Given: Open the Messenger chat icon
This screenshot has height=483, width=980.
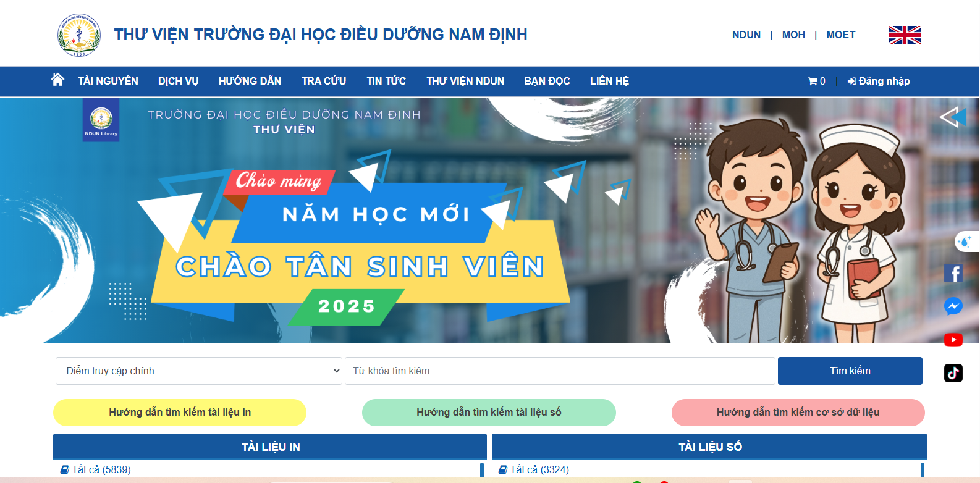Looking at the screenshot, I should (953, 306).
